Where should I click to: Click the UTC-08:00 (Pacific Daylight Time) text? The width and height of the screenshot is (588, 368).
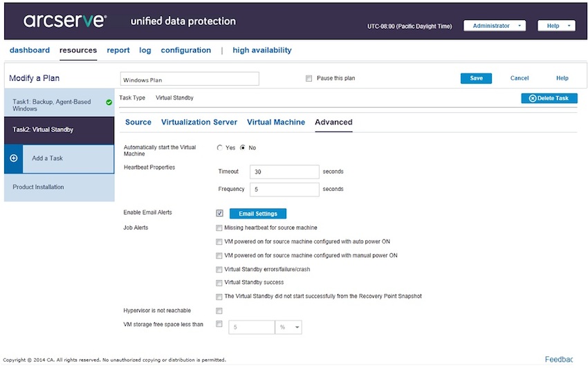point(410,26)
